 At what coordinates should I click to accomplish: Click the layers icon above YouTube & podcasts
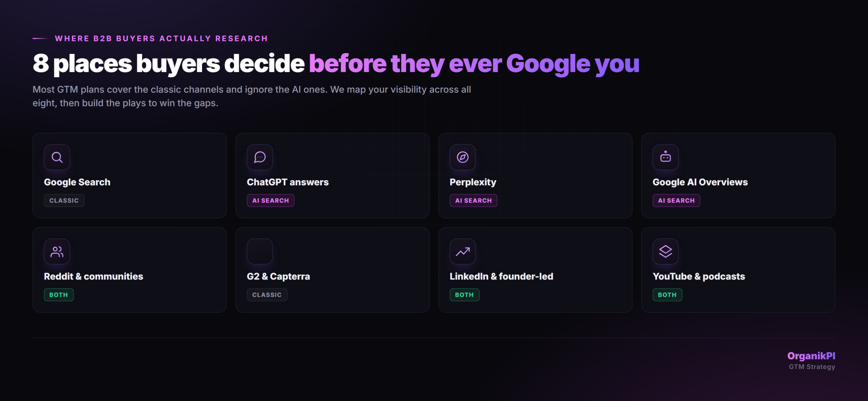[x=666, y=251]
